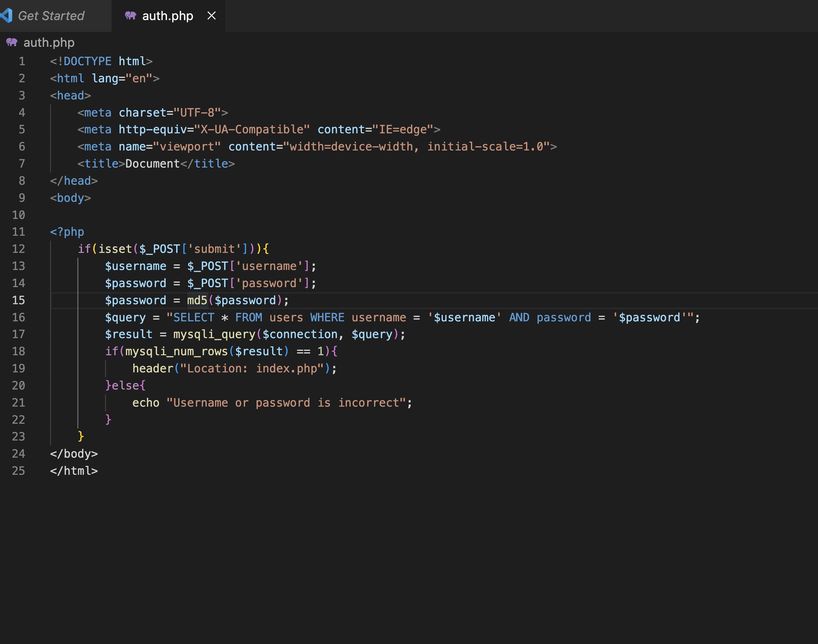Click the closing </html> tag

click(74, 471)
